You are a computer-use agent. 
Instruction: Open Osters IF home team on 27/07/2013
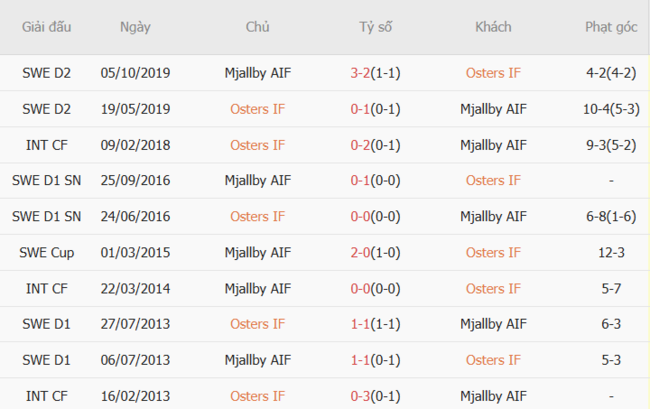(x=257, y=324)
